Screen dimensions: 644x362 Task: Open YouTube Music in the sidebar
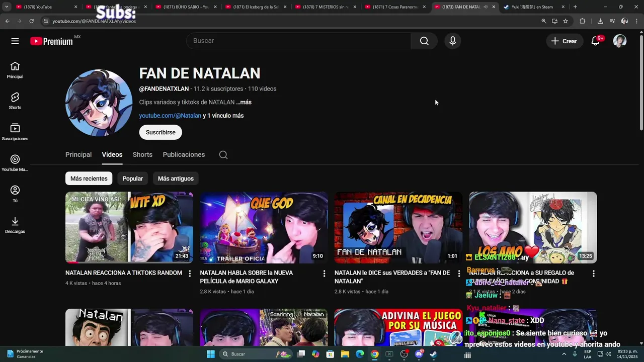(15, 163)
